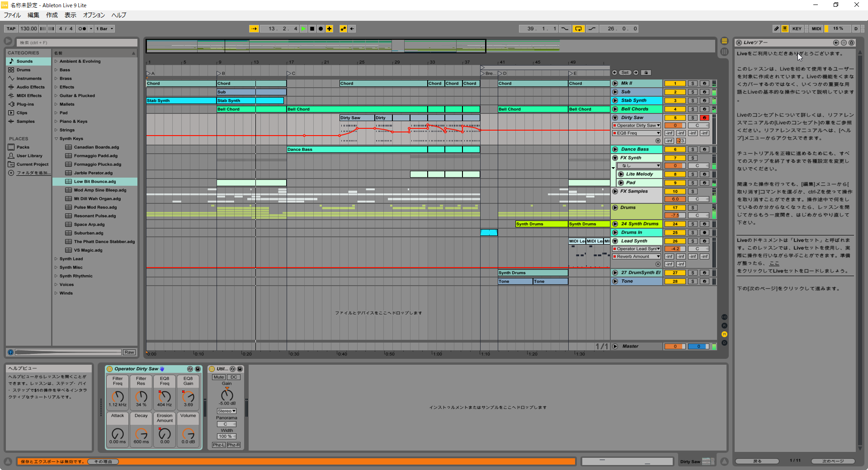Screen dimensions: 868x470
Task: Adjust Dirty Saw track volume slider
Action: click(x=675, y=125)
